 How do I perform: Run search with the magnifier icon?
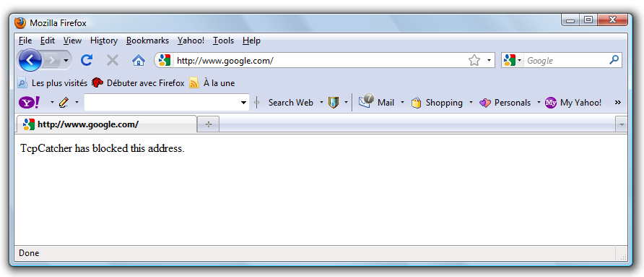coord(614,60)
